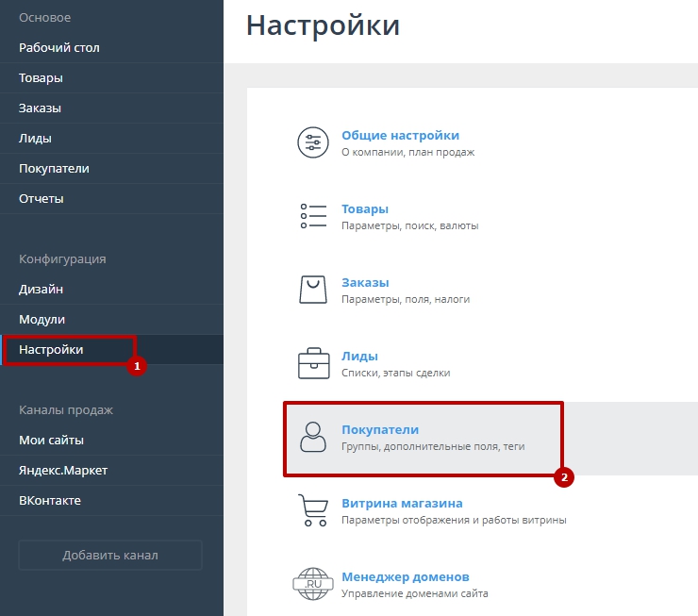The width and height of the screenshot is (698, 616).
Task: Click the Leads briefcase icon
Action: [312, 363]
